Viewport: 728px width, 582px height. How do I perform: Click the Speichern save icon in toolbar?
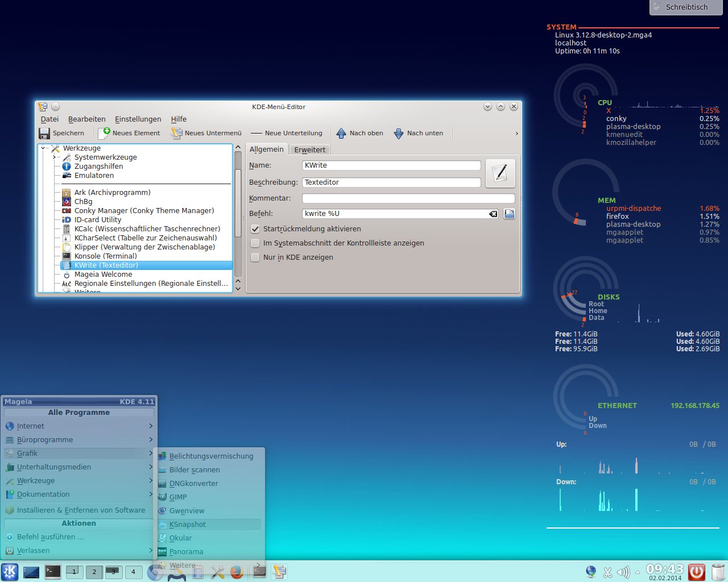point(44,133)
